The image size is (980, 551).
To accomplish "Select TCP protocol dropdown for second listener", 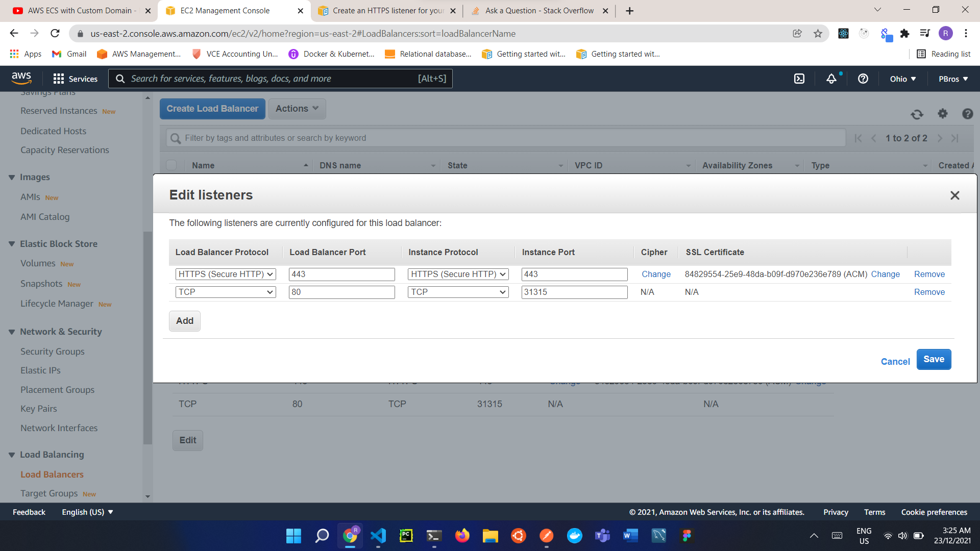I will tap(226, 291).
